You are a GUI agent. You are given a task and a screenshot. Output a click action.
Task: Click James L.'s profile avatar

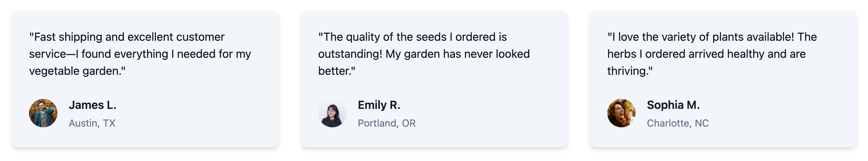43,113
